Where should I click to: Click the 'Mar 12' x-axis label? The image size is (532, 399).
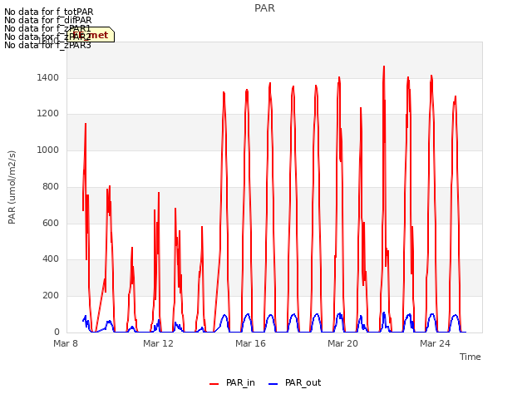(x=158, y=343)
